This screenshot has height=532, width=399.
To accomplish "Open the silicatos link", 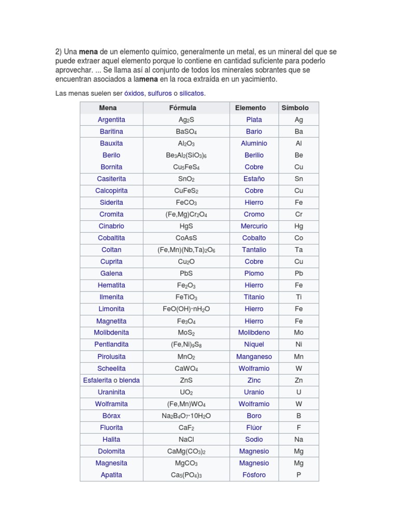I will [192, 94].
